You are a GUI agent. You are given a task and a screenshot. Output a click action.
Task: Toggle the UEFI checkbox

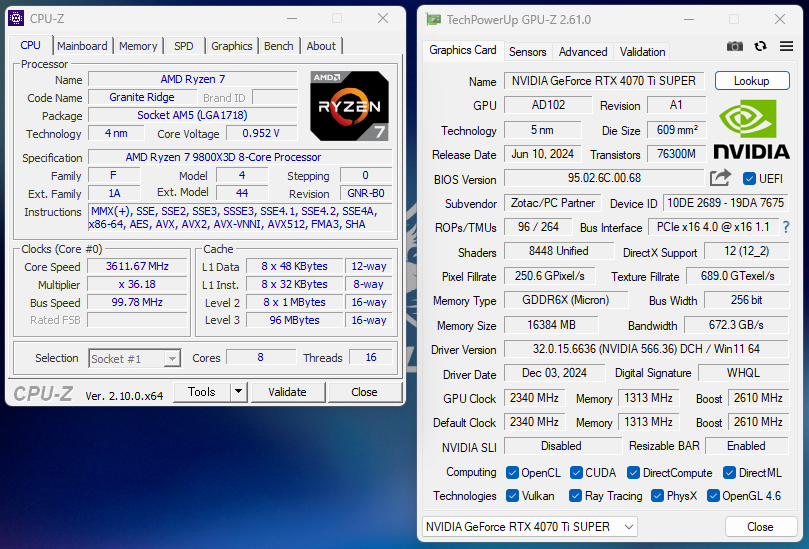point(750,179)
